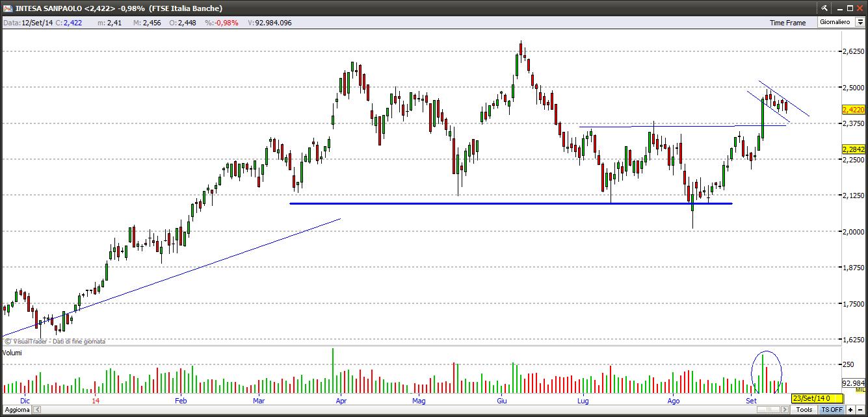Open the Tools button
The height and width of the screenshot is (417, 868).
tap(804, 409)
